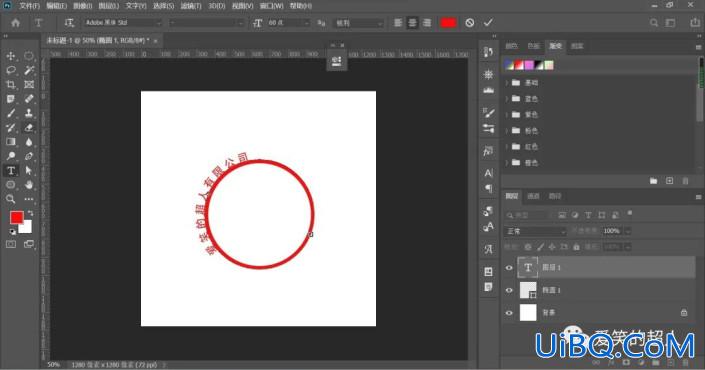
Task: Hide the background layer 背景
Action: pos(509,313)
